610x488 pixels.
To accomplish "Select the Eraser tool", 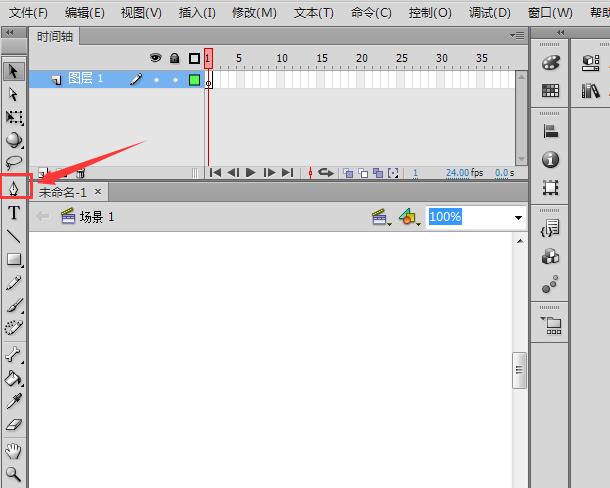I will coord(14,424).
